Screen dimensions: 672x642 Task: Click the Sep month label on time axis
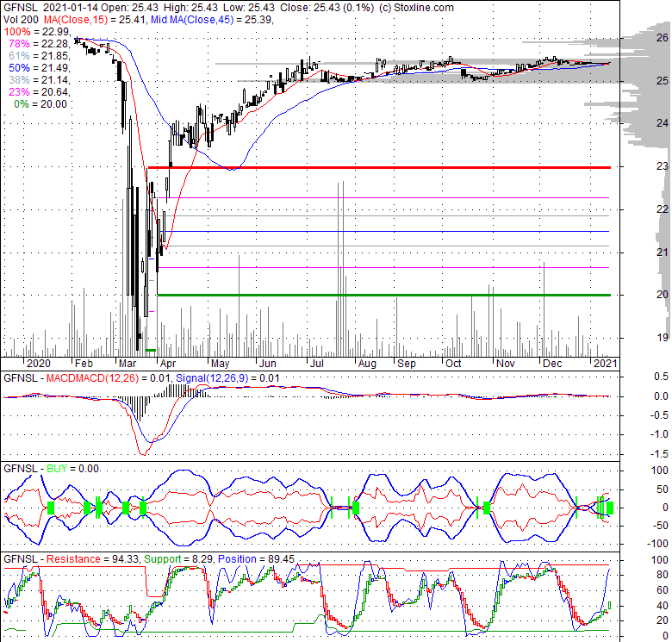[407, 364]
